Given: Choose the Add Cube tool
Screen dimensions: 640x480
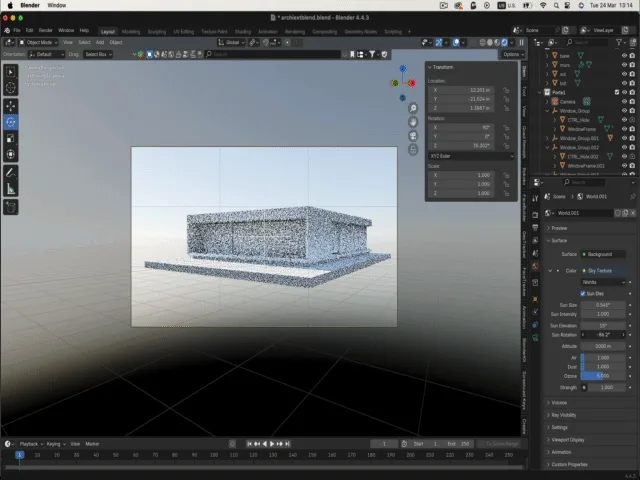Looking at the screenshot, I should [11, 206].
